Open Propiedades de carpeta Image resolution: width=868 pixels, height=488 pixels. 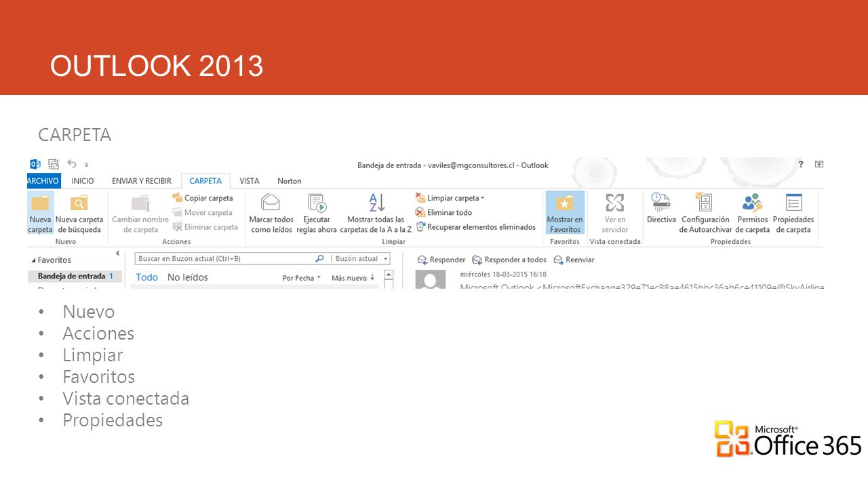pyautogui.click(x=793, y=213)
